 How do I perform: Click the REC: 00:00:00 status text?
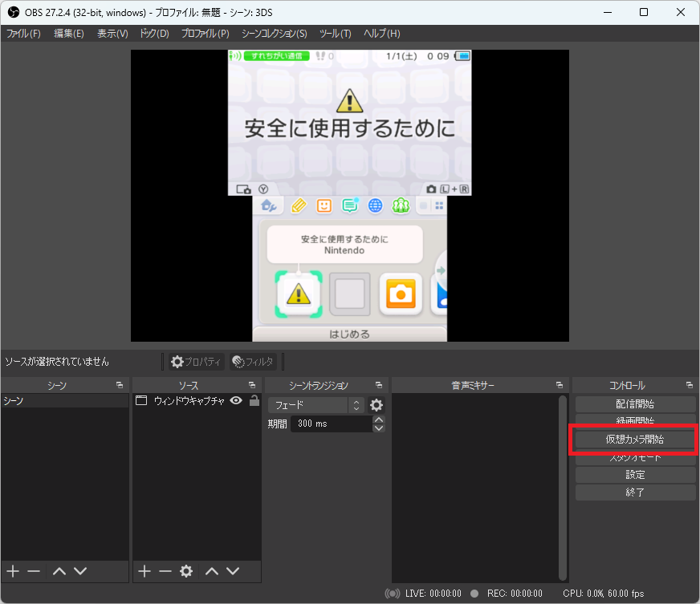(515, 594)
